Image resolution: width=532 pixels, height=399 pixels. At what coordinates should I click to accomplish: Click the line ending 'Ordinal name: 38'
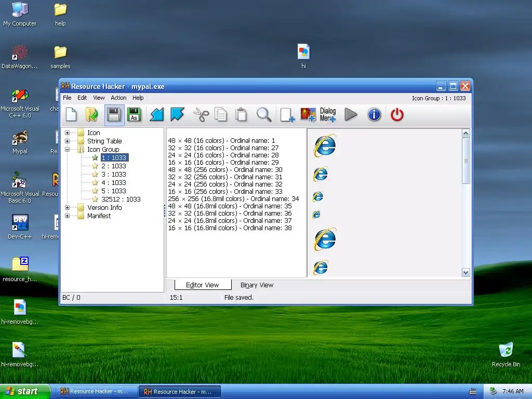pos(230,228)
